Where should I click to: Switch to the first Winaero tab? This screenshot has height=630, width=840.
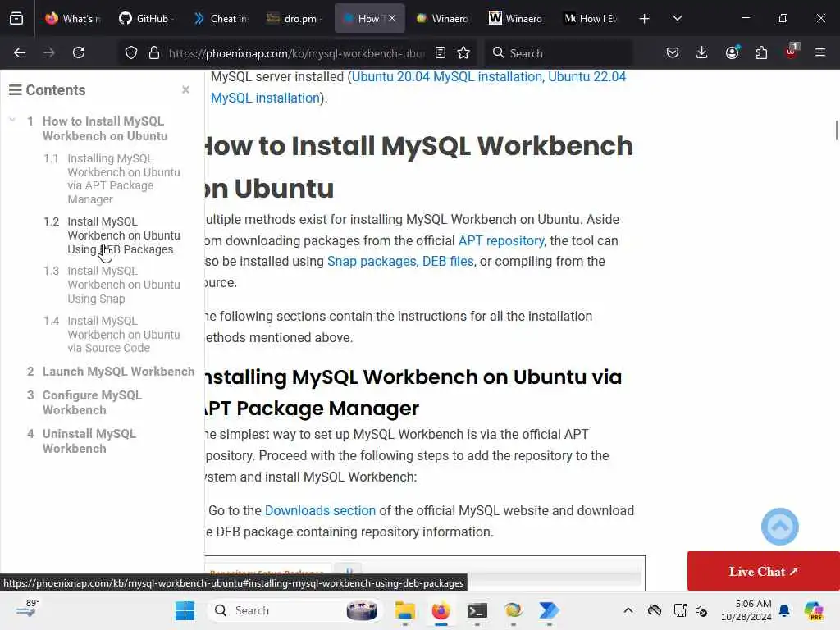(442, 19)
